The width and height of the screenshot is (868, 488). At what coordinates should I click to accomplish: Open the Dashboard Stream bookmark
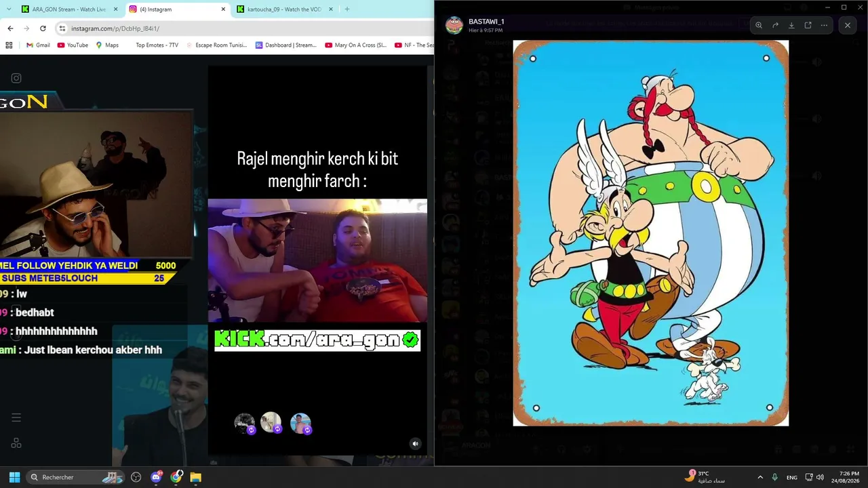(x=285, y=45)
